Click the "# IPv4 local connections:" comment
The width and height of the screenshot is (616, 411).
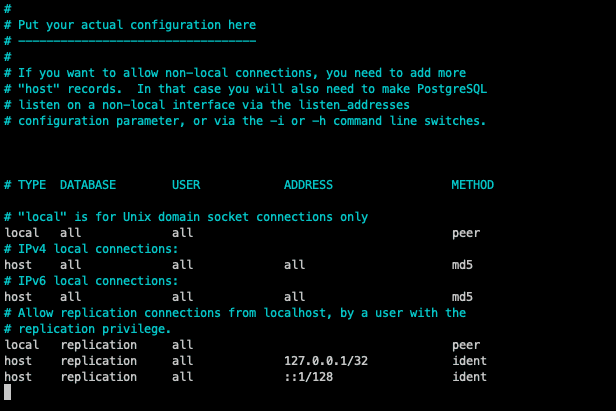91,249
